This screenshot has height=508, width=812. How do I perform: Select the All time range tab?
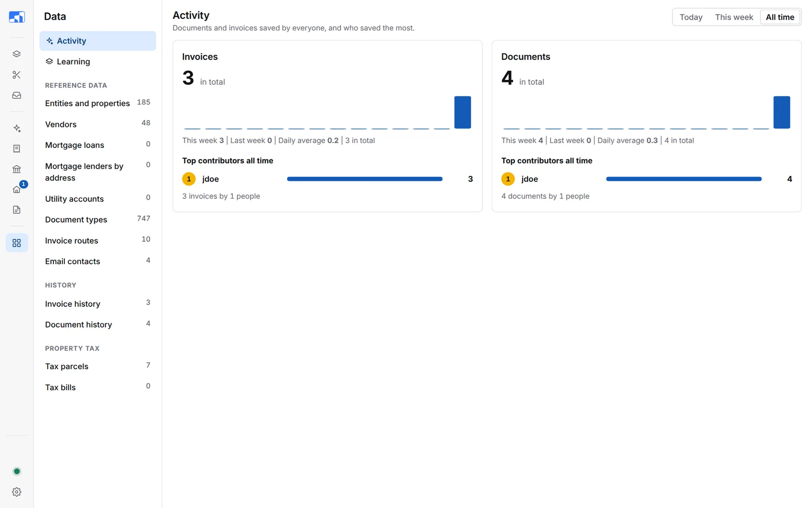[780, 17]
